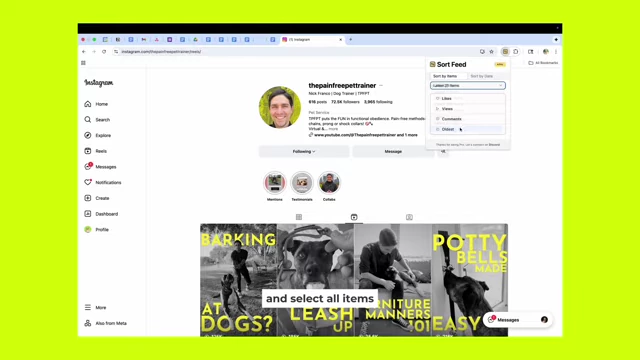Switch to the tagged posts tab
The height and width of the screenshot is (360, 640).
409,217
